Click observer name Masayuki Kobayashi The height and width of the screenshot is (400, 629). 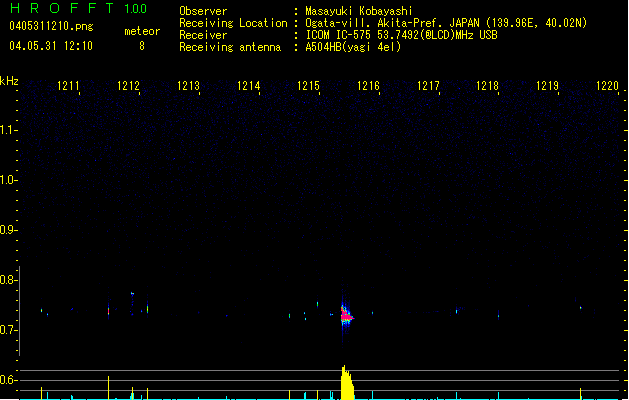[x=359, y=11]
